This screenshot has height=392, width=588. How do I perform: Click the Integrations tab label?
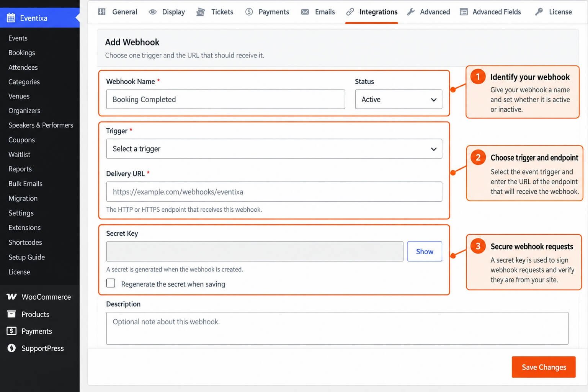click(x=379, y=12)
